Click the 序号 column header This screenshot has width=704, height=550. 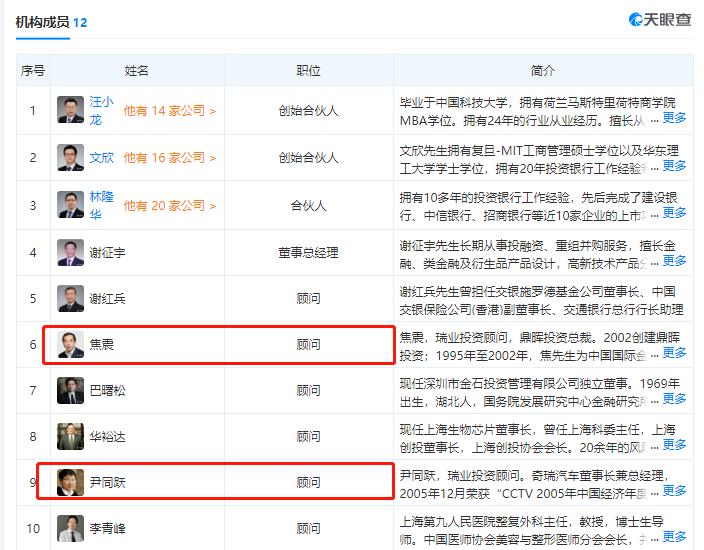pos(33,70)
